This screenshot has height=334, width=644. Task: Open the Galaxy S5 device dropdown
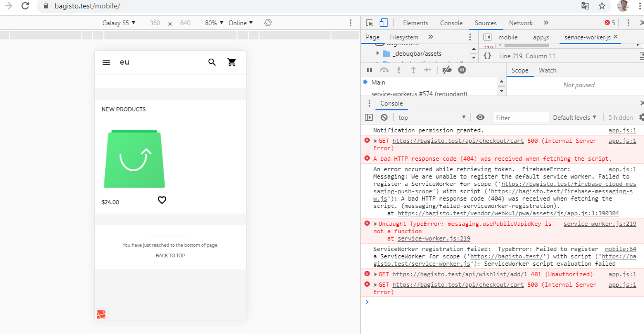(x=119, y=23)
